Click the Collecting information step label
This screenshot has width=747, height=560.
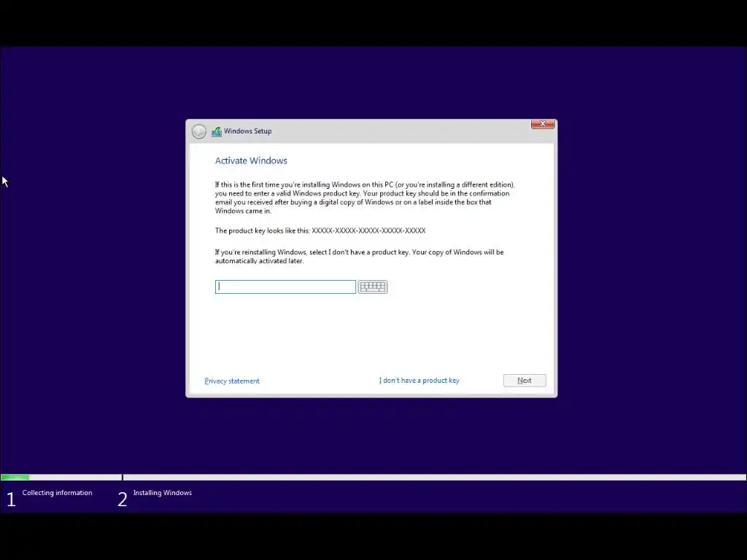click(x=57, y=493)
